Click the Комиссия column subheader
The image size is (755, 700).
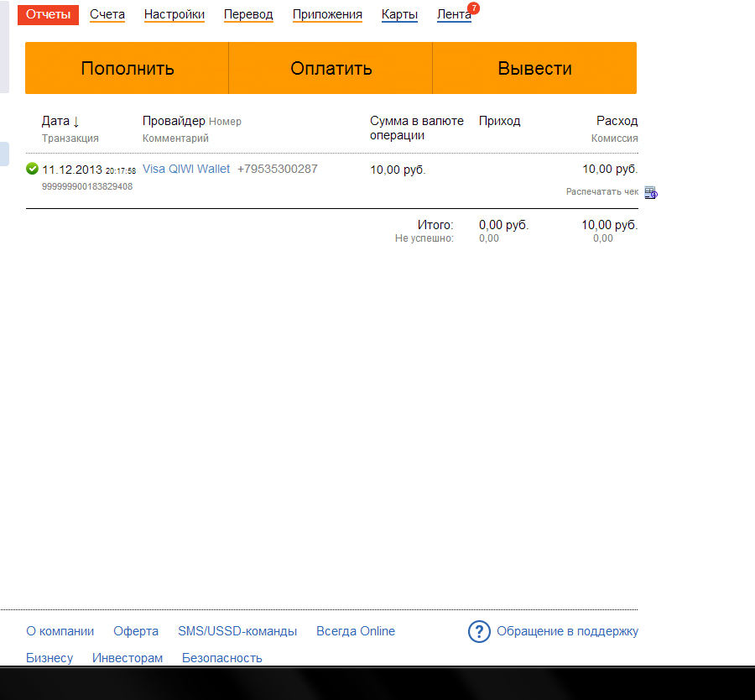615,138
